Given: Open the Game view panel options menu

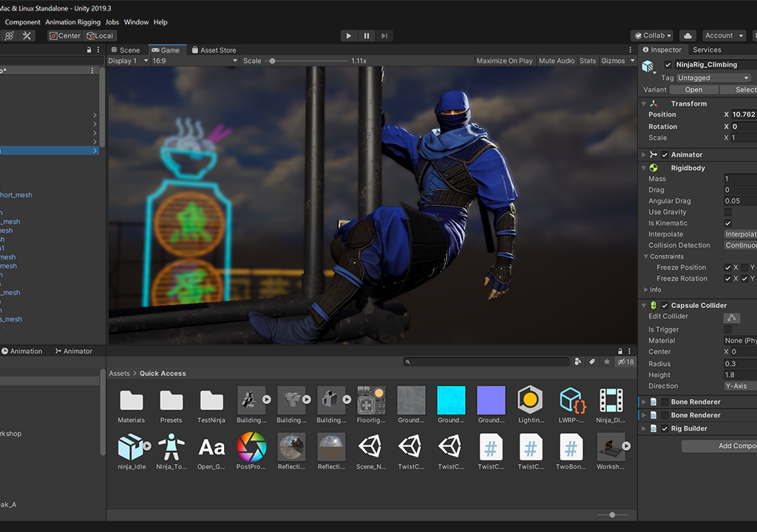Looking at the screenshot, I should coord(630,50).
